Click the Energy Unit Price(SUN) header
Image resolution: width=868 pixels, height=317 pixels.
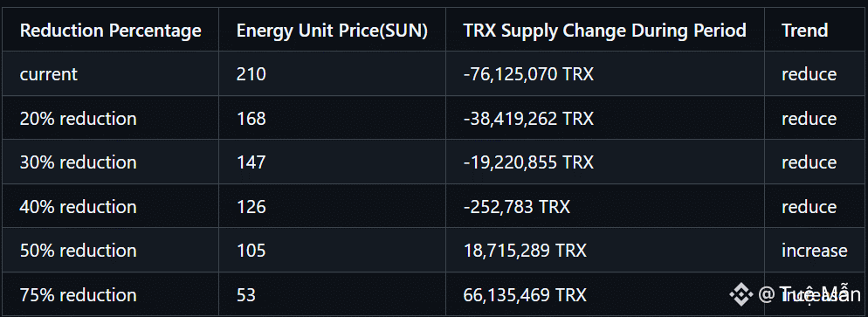(x=332, y=31)
